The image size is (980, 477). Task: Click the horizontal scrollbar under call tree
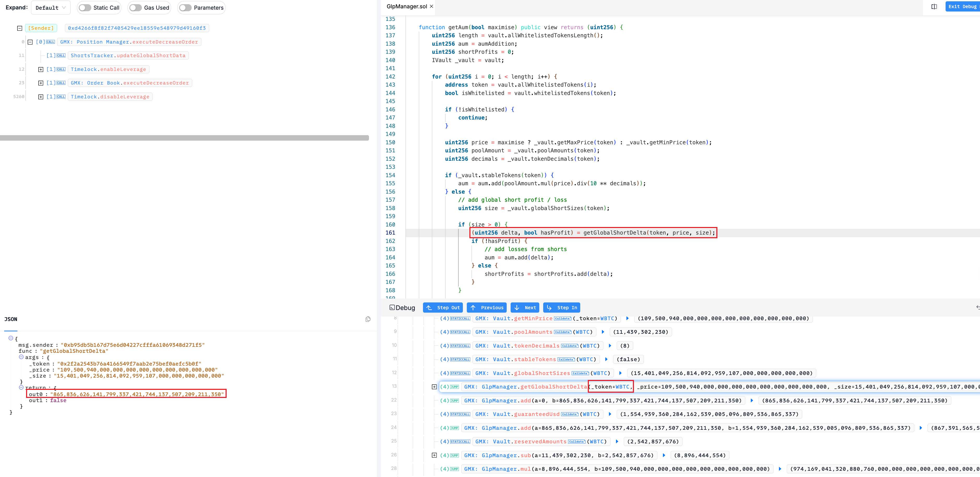184,138
